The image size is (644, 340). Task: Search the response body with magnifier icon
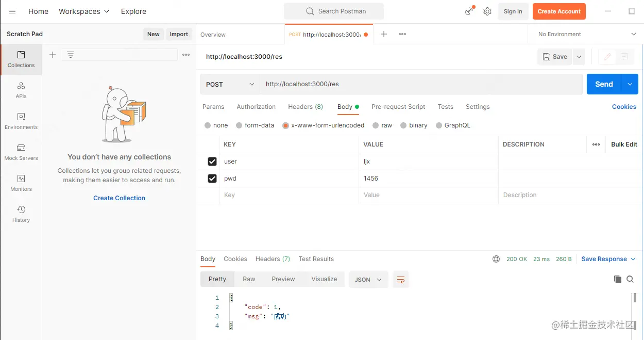coord(630,279)
